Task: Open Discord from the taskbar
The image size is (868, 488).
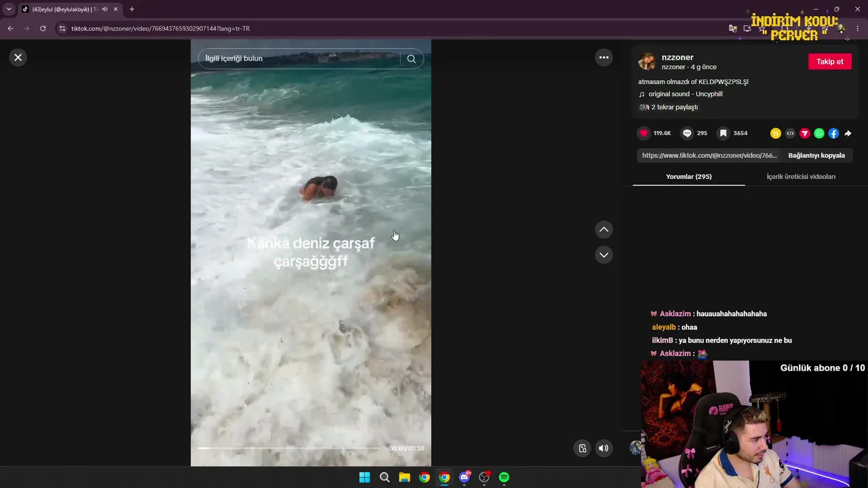Action: (x=465, y=477)
